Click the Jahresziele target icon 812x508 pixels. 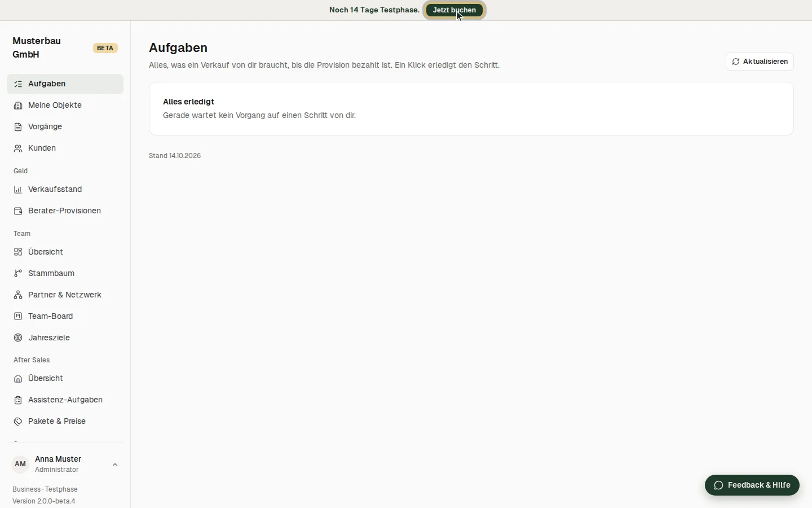click(x=18, y=338)
